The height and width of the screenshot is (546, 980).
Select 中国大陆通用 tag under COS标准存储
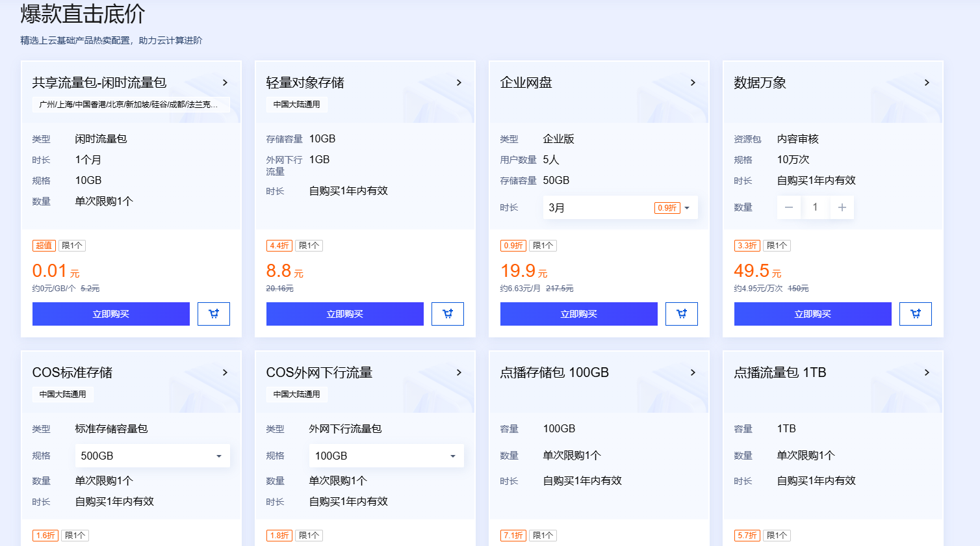click(62, 395)
